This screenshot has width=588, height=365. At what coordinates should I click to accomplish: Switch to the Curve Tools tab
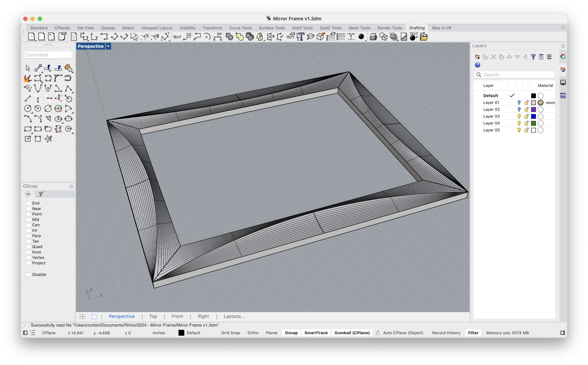[240, 28]
